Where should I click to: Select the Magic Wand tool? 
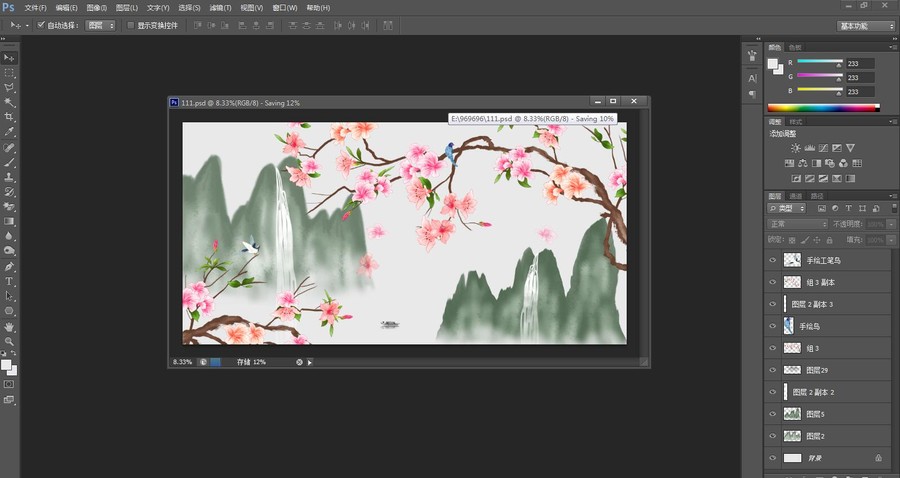(x=9, y=103)
